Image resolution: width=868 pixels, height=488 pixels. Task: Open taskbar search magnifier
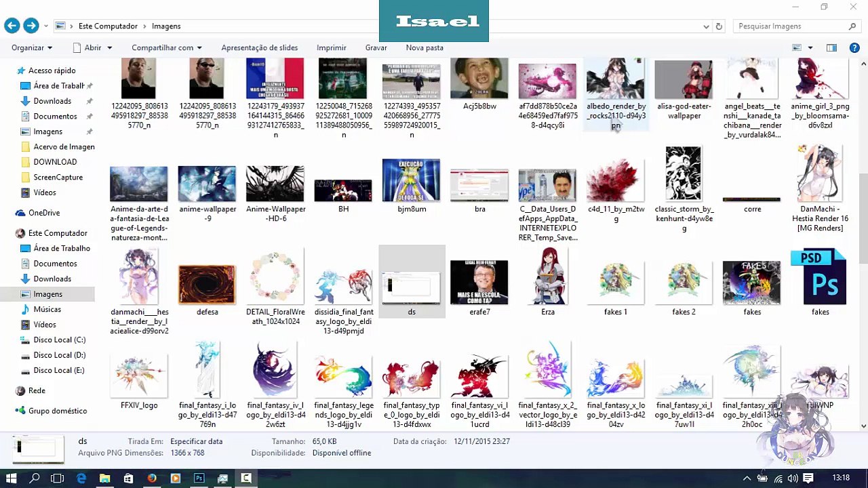pyautogui.click(x=35, y=478)
